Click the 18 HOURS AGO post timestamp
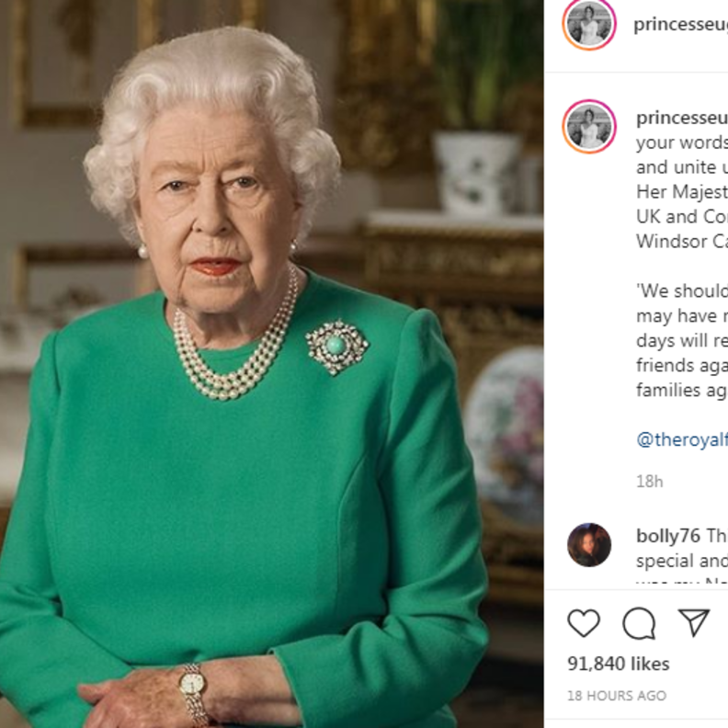This screenshot has height=728, width=728. click(617, 696)
